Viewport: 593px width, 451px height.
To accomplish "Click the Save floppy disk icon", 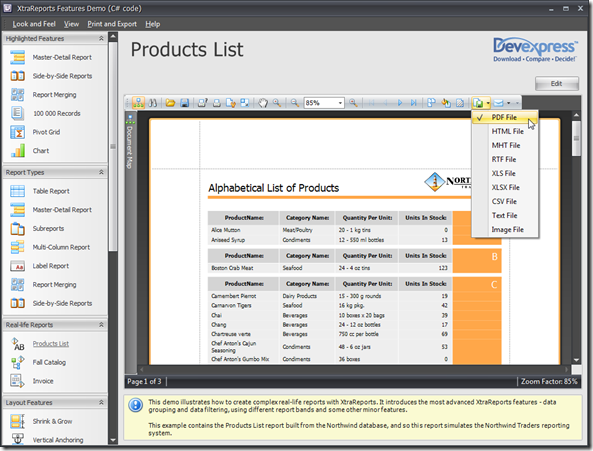I will [184, 103].
